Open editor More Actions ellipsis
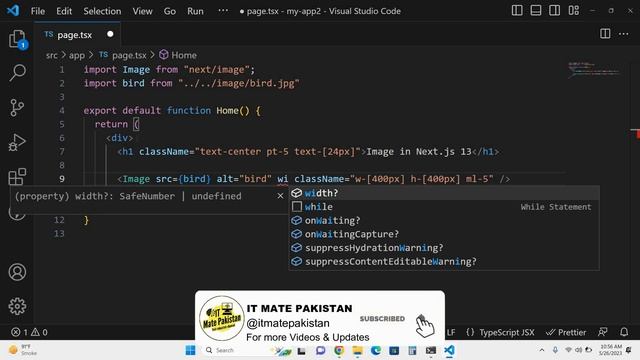Image resolution: width=640 pixels, height=360 pixels. (x=624, y=34)
